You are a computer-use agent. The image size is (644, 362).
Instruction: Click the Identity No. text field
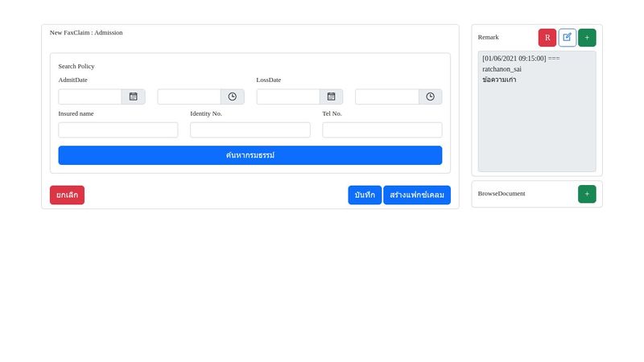[250, 130]
